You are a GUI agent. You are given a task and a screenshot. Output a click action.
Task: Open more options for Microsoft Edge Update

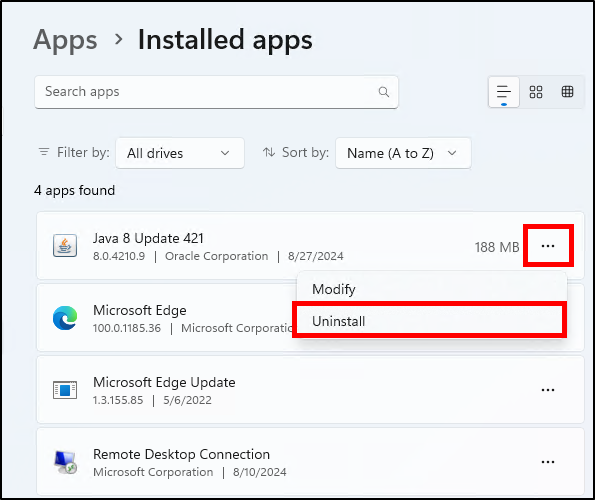548,390
